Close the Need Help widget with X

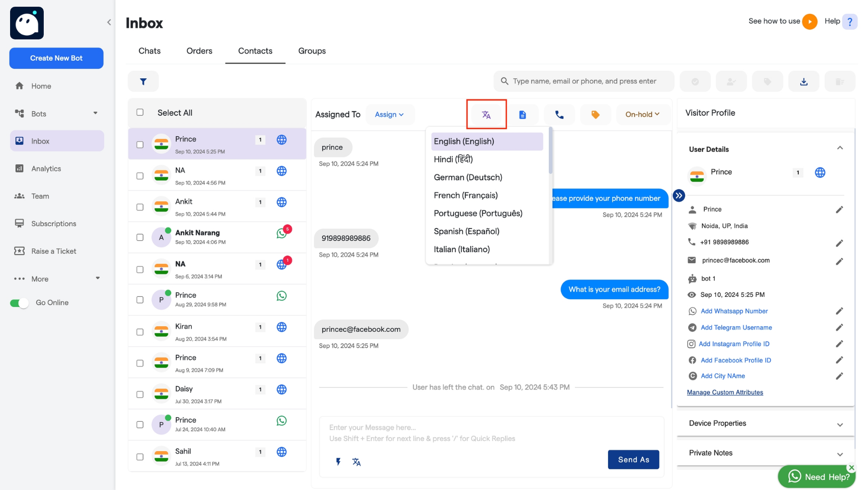(x=851, y=467)
